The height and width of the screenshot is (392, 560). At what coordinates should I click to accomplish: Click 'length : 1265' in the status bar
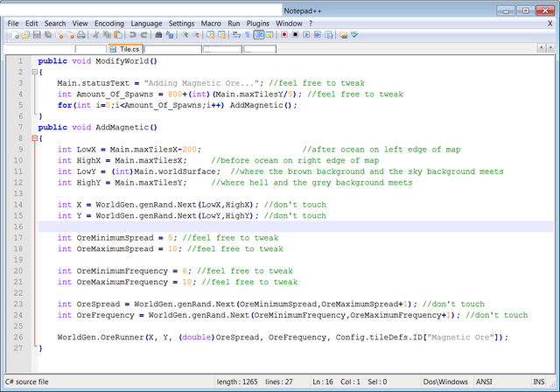pyautogui.click(x=237, y=381)
